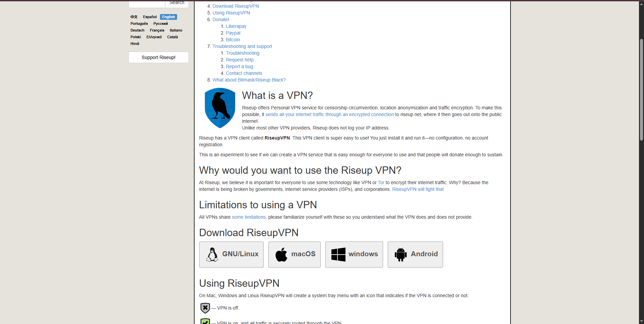Click the Android robot icon
The height and width of the screenshot is (324, 644).
click(400, 255)
